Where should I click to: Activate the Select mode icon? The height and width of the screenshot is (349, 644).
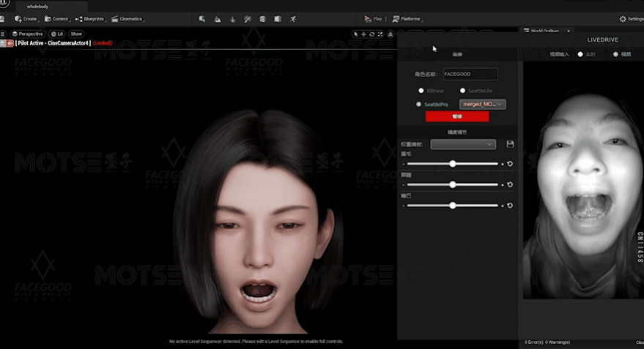[202, 19]
